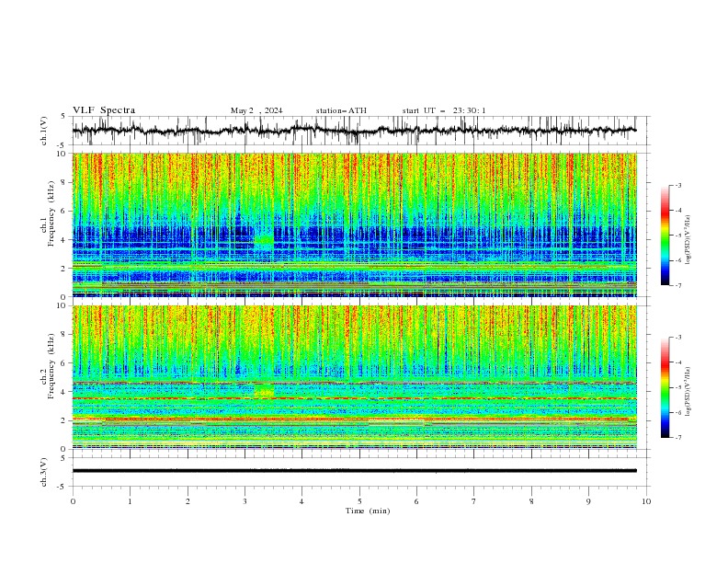
Task: Click the "-7" label on lower colorbar
Action: tap(677, 438)
